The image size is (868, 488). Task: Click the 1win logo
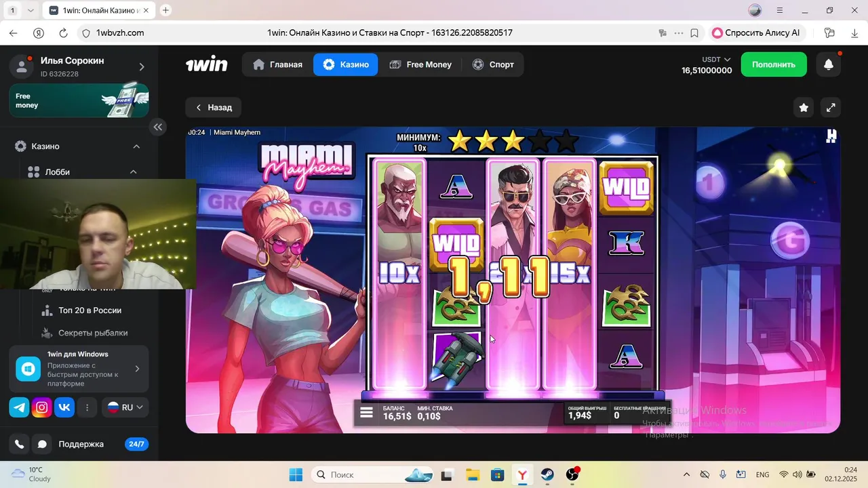point(207,64)
